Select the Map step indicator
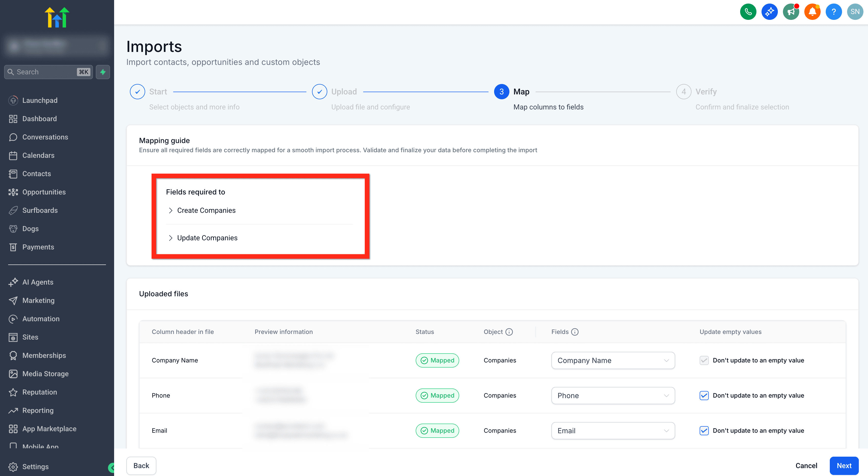 (501, 92)
